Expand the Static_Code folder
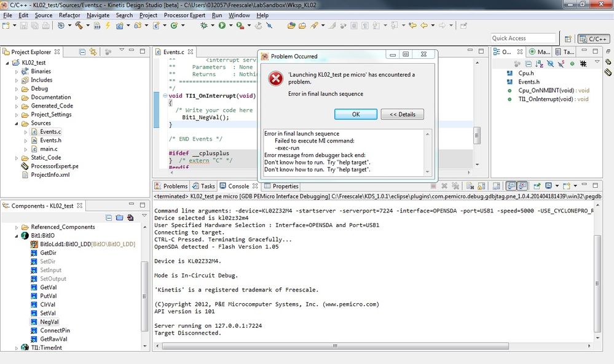 (x=17, y=158)
